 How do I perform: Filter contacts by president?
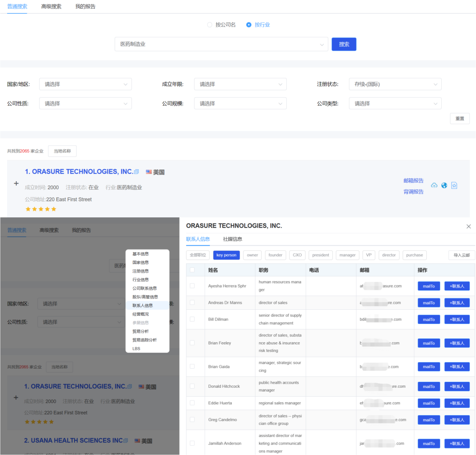tap(321, 255)
